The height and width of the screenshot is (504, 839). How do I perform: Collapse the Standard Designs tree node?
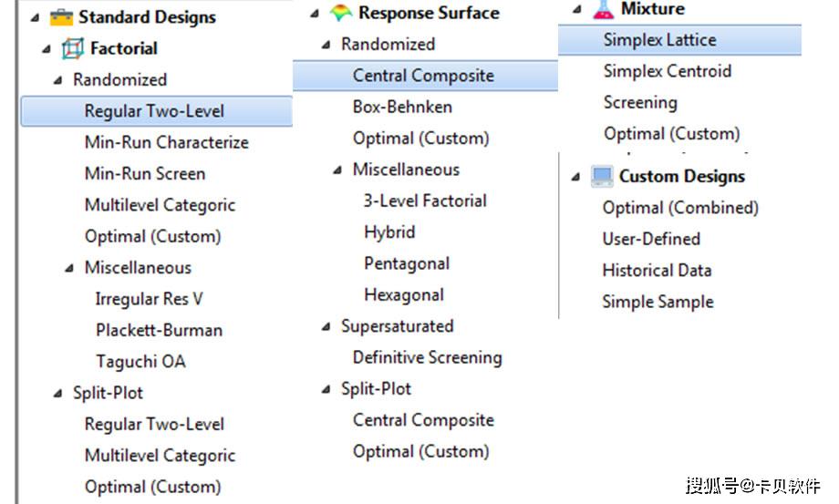pyautogui.click(x=34, y=18)
